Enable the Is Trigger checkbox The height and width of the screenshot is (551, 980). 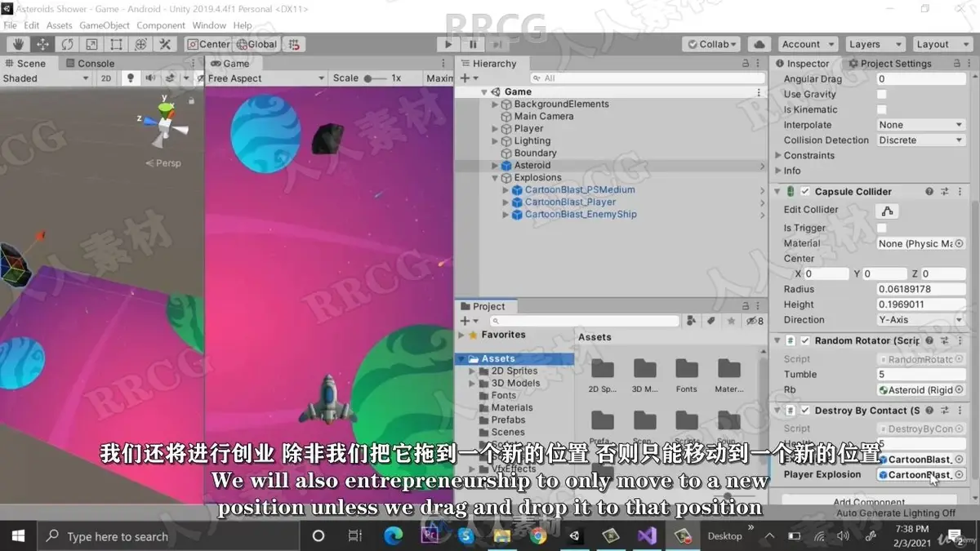[x=881, y=229]
